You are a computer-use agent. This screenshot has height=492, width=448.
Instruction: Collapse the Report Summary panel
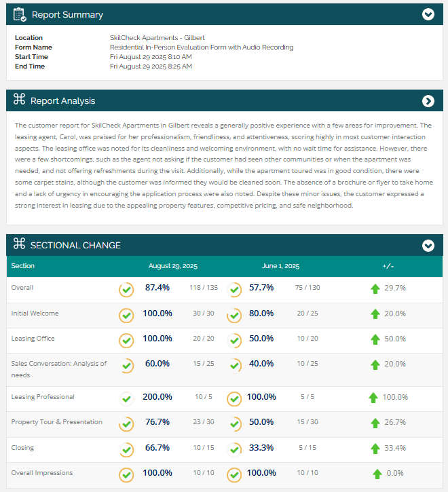[x=428, y=14]
